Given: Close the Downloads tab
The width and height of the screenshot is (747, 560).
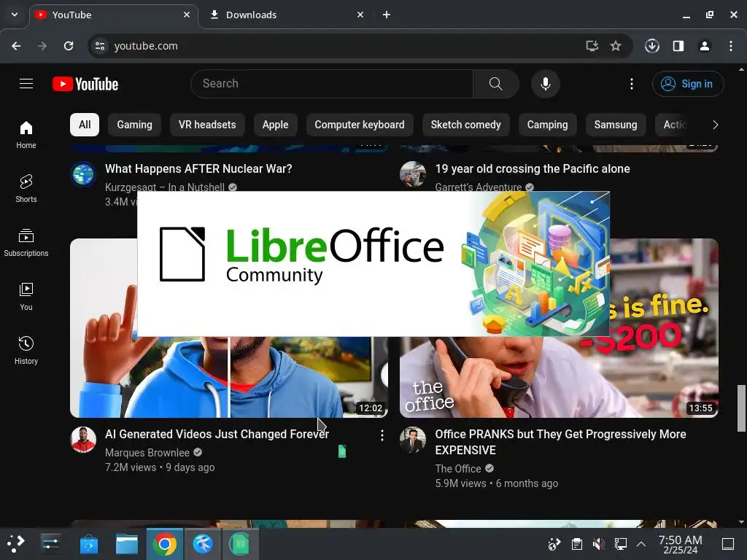Looking at the screenshot, I should pos(360,15).
